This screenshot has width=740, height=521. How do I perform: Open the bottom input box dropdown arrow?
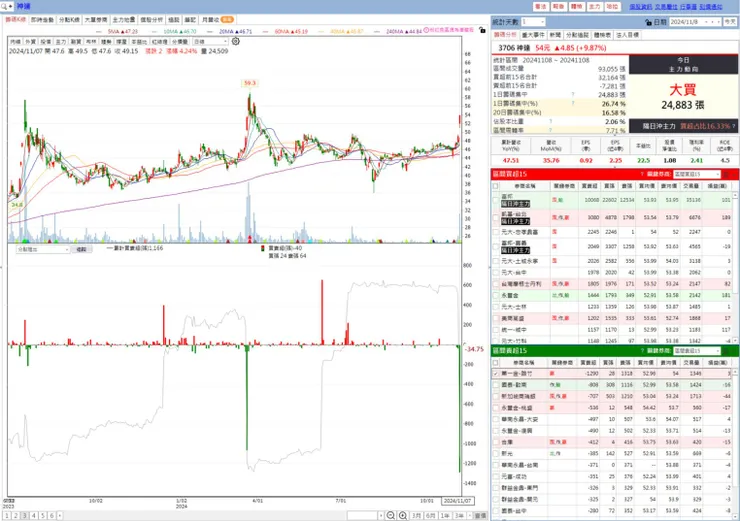click(381, 516)
